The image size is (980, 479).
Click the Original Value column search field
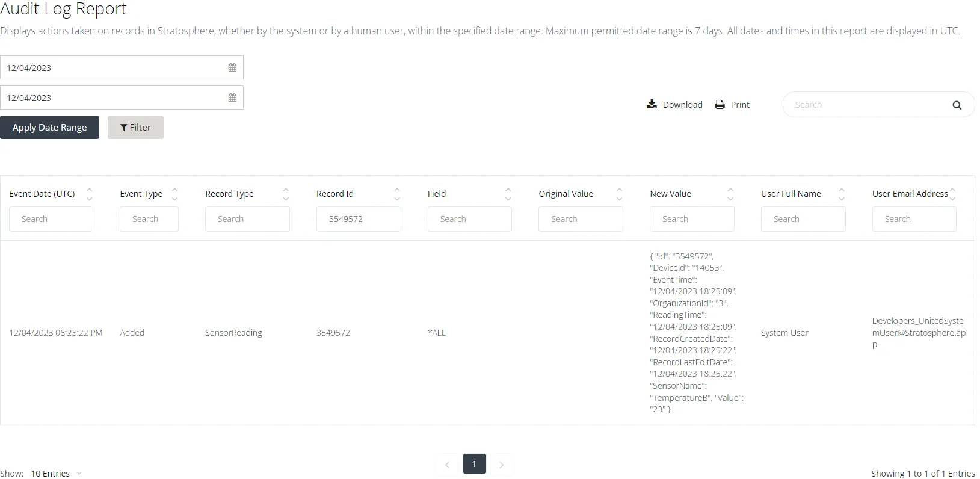pyautogui.click(x=581, y=219)
